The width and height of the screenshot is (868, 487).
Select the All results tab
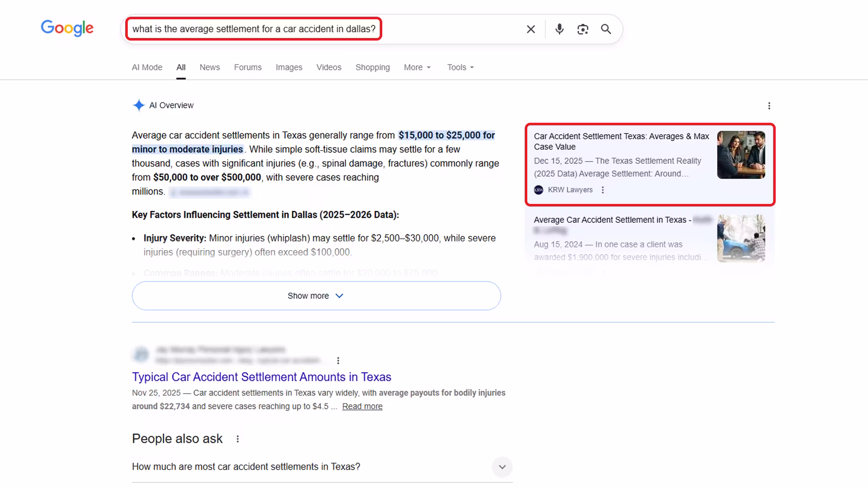pyautogui.click(x=181, y=67)
